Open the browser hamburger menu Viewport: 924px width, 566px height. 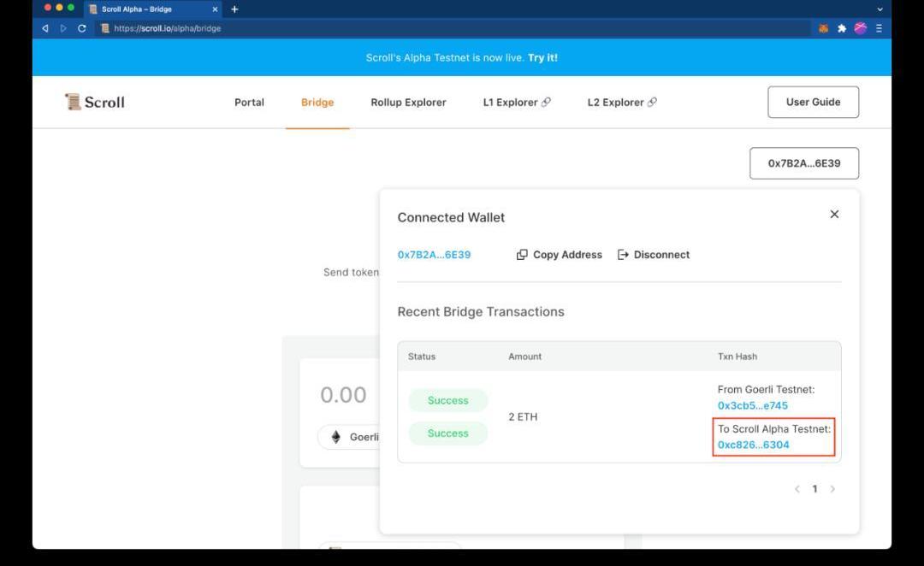[x=879, y=28]
